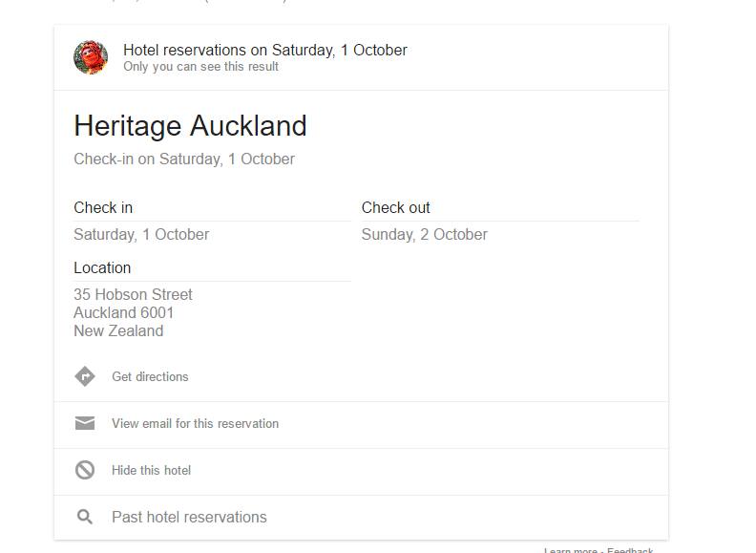Click the New Zealand country text
This screenshot has height=553, width=756.
tap(118, 330)
